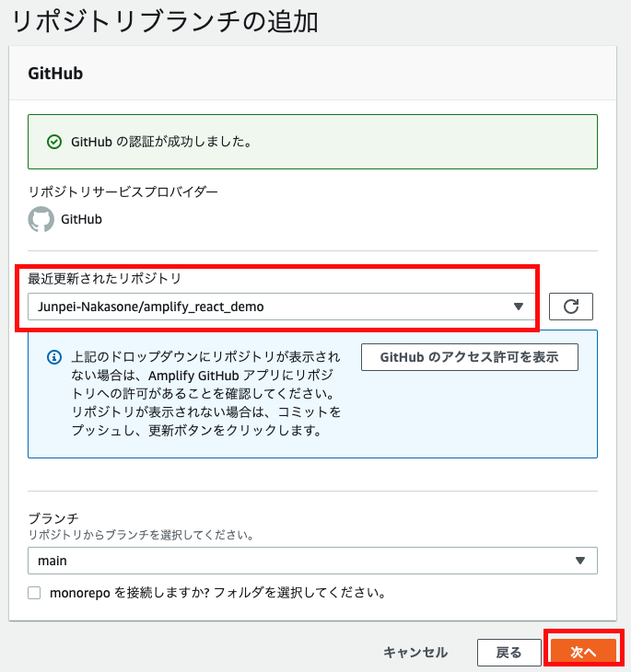This screenshot has width=631, height=672.
Task: Click the GitHub のアクセス許可を表示 button
Action: coord(469,357)
